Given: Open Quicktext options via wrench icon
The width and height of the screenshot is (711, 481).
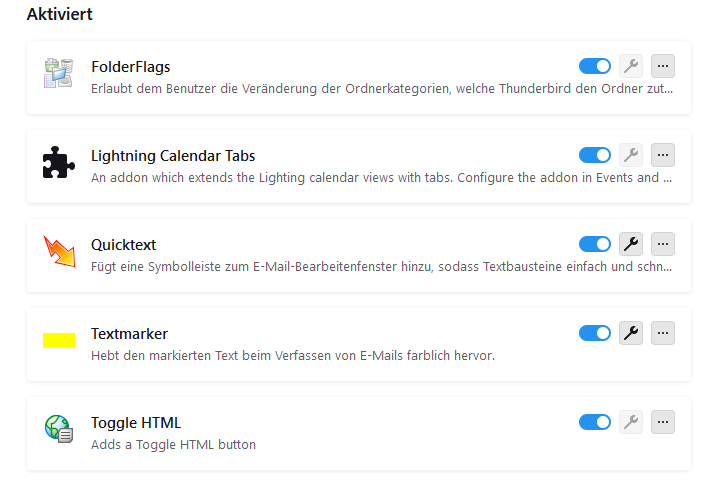Looking at the screenshot, I should click(x=630, y=244).
